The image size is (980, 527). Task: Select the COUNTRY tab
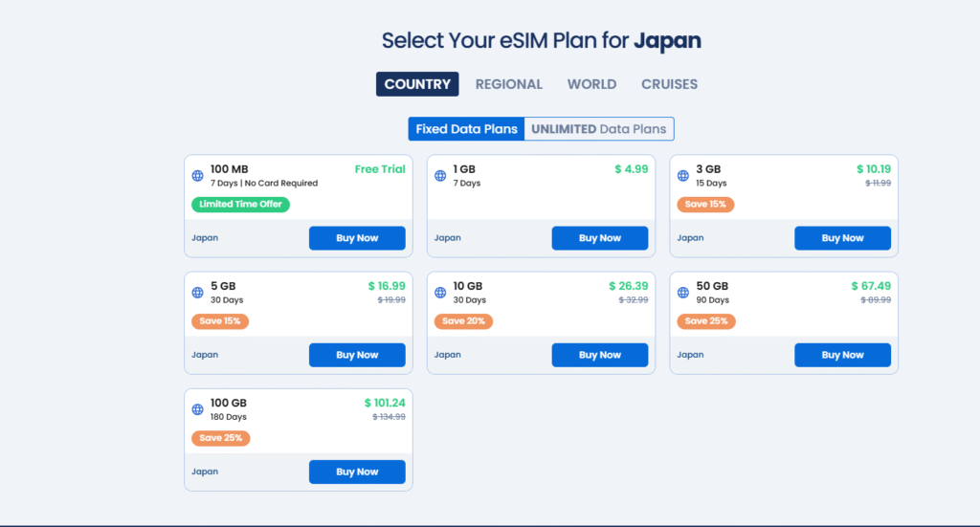[417, 84]
